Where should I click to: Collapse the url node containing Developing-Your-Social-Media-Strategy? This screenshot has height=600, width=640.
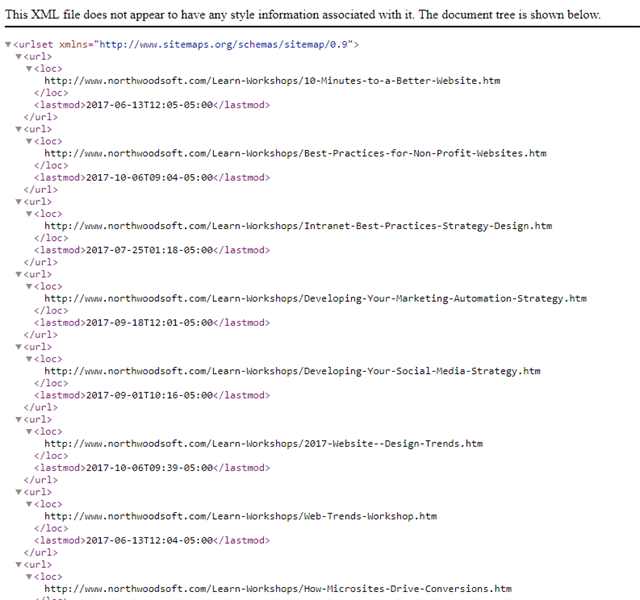coord(18,347)
